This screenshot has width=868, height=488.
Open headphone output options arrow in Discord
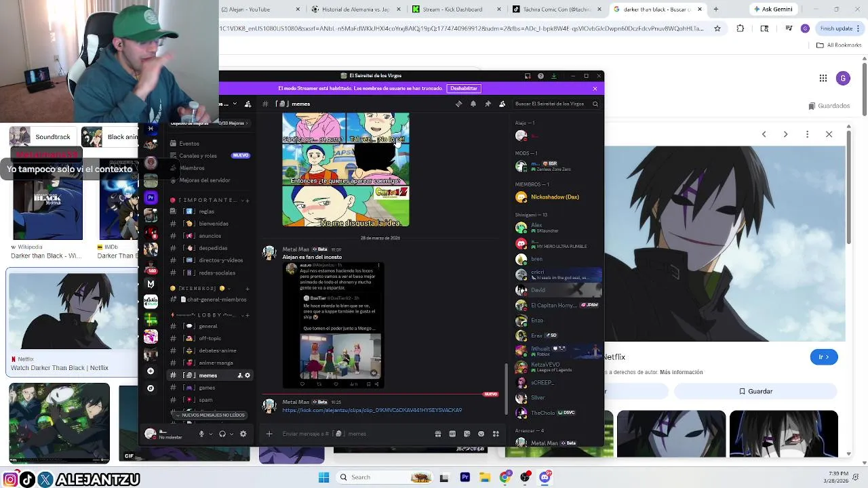(231, 434)
